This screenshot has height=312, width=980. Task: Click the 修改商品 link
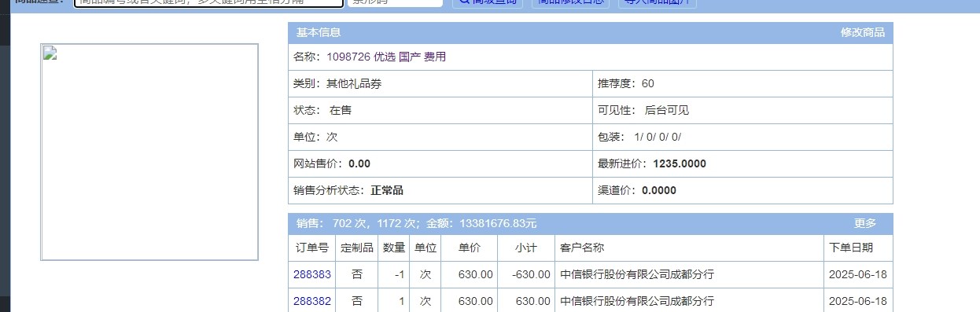tap(863, 33)
